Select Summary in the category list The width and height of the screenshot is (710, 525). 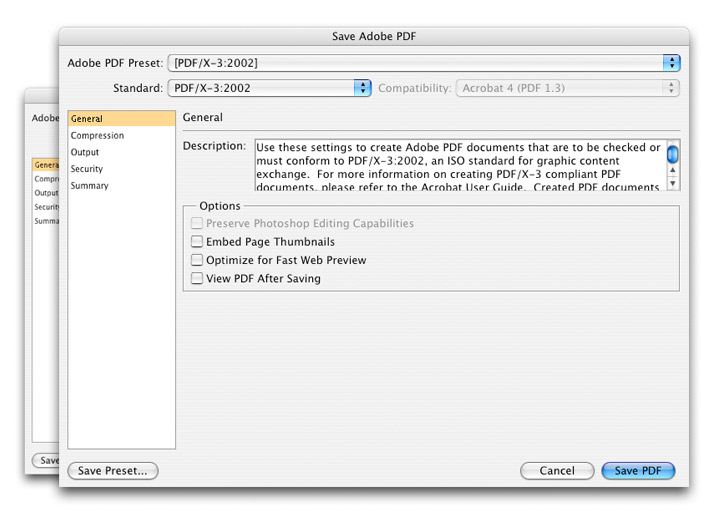[121, 186]
